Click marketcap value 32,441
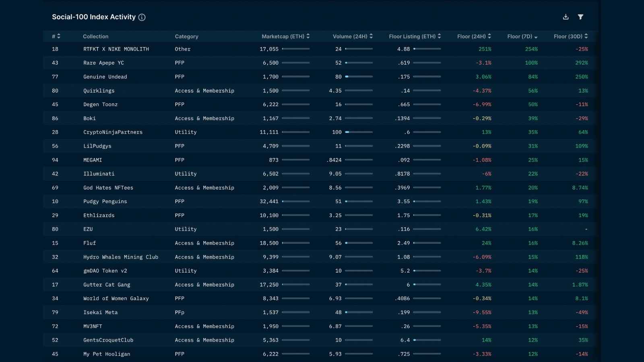The image size is (644, 362). click(x=269, y=202)
